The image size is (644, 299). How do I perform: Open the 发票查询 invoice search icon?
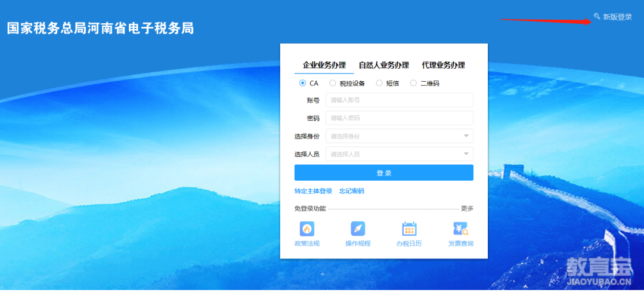[461, 229]
